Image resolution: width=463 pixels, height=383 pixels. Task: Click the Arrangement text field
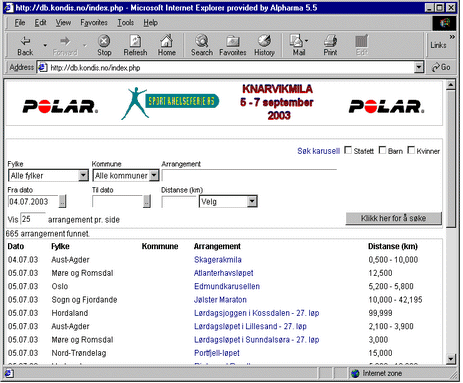point(249,175)
